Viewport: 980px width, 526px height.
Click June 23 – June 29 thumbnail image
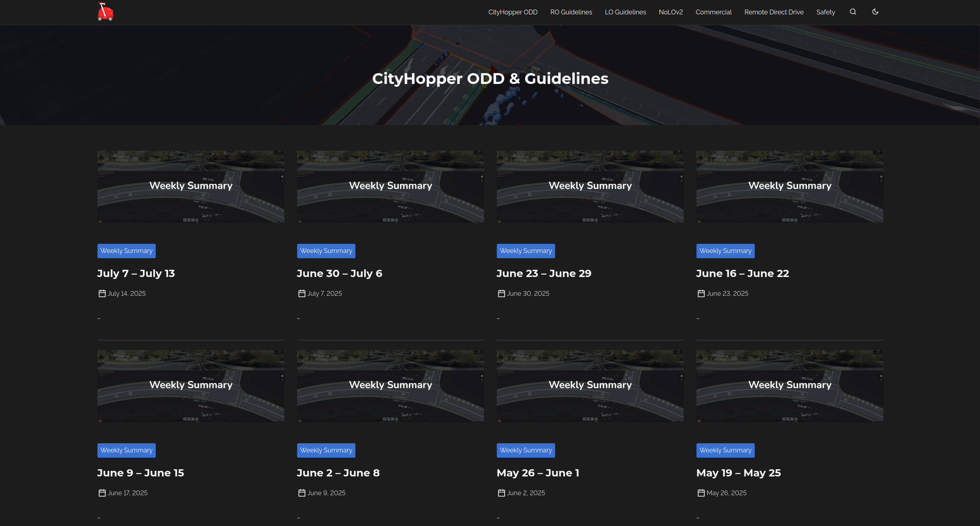click(590, 187)
